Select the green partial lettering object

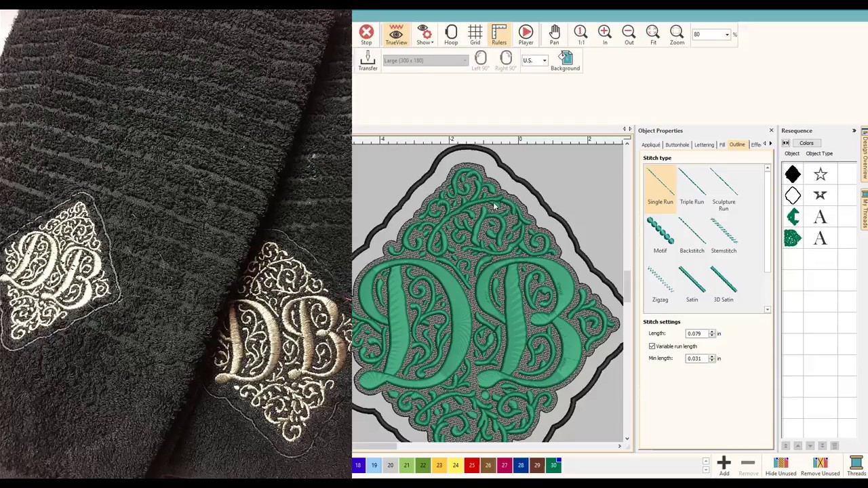coord(793,217)
